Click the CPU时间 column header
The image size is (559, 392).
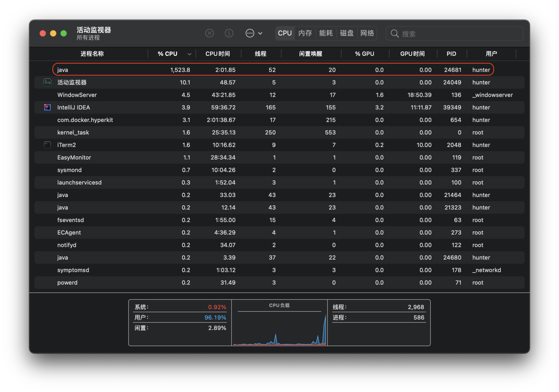click(x=217, y=54)
